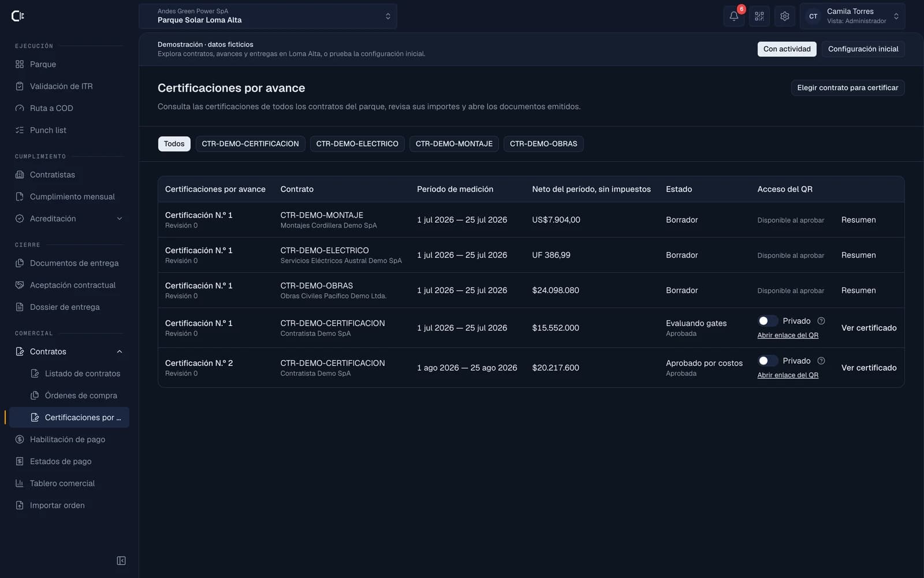
Task: Open Habilitación de pago
Action: tap(69, 439)
